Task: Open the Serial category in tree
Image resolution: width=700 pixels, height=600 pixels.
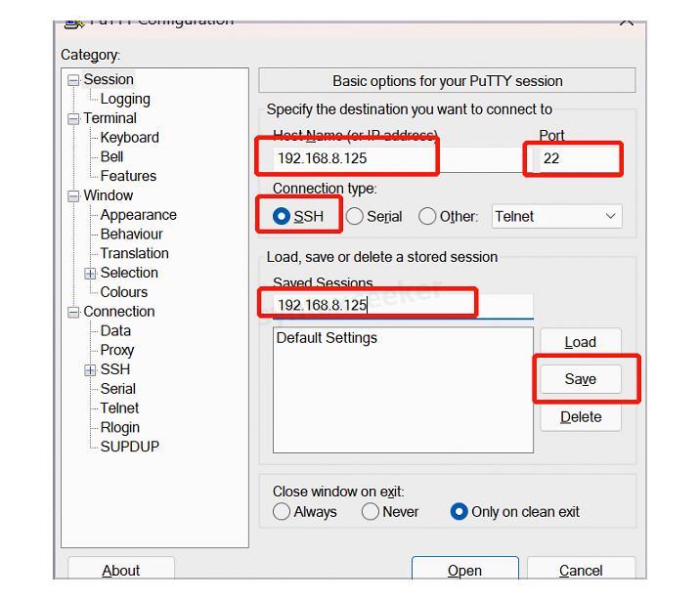Action: 118,389
